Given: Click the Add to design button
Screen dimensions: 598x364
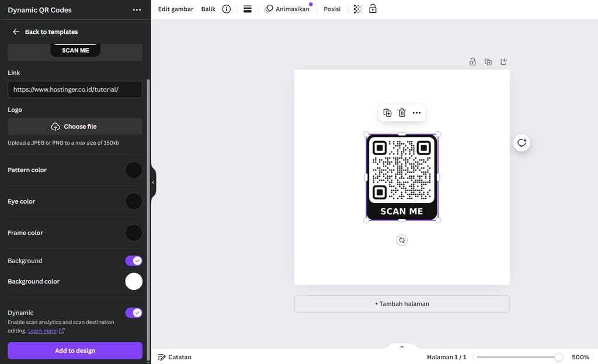Looking at the screenshot, I should (75, 351).
